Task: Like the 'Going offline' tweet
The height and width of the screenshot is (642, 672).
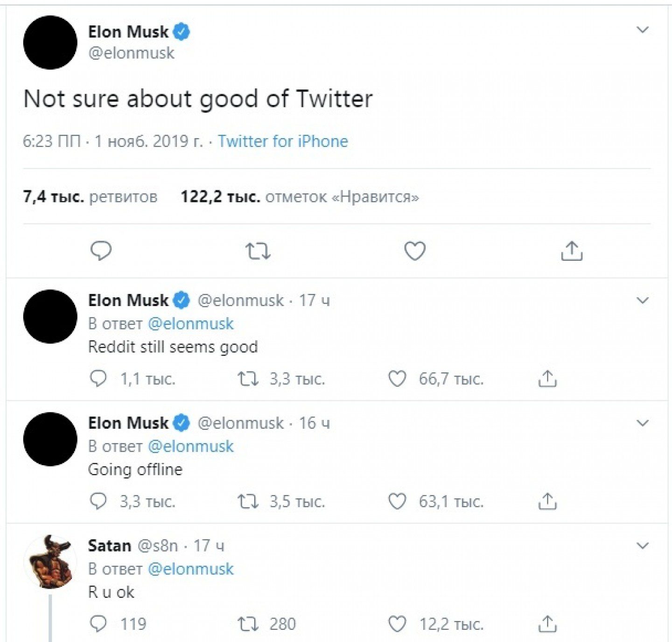Action: [x=397, y=501]
